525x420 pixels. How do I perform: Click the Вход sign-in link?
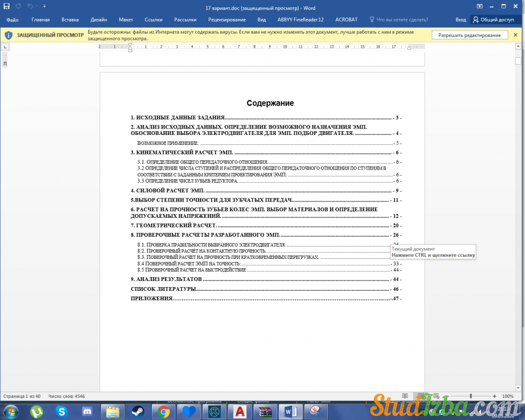coord(460,19)
